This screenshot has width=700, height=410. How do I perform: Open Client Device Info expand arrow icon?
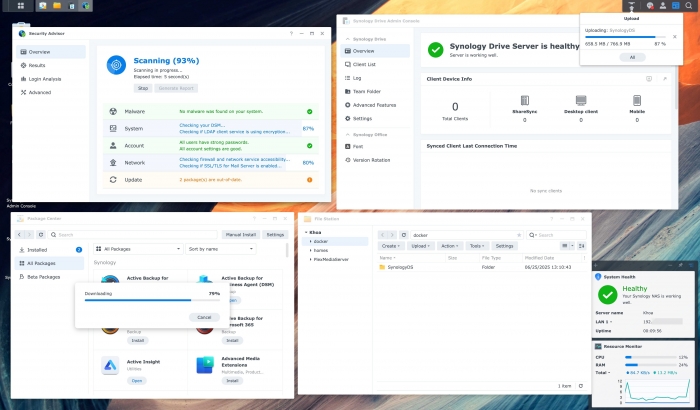pyautogui.click(x=665, y=79)
